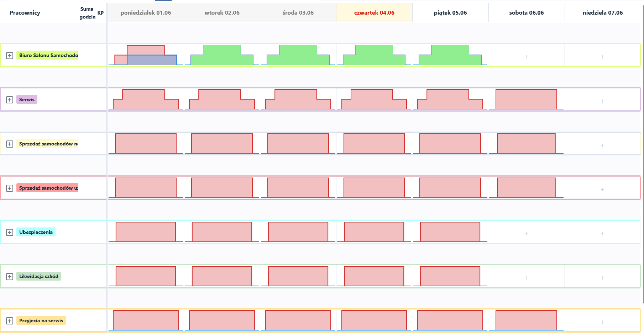Add Likwidacja szkód shift on sobota
Image resolution: width=644 pixels, height=333 pixels.
(526, 278)
